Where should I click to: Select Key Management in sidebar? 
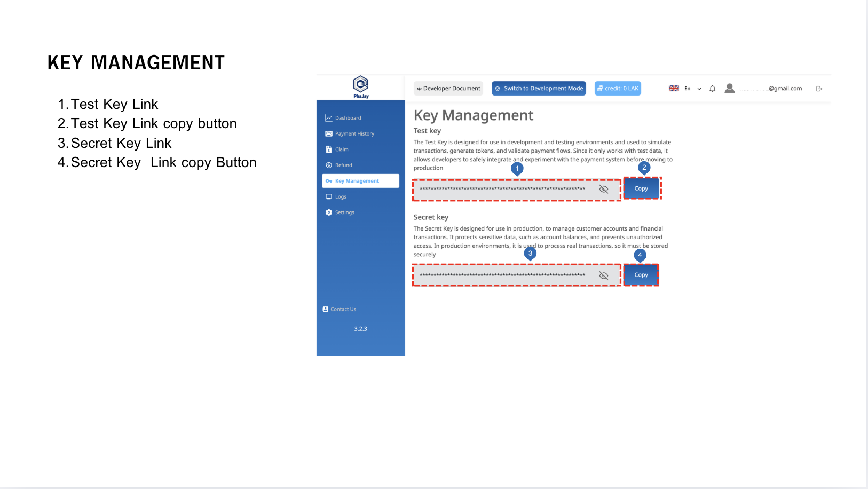357,181
